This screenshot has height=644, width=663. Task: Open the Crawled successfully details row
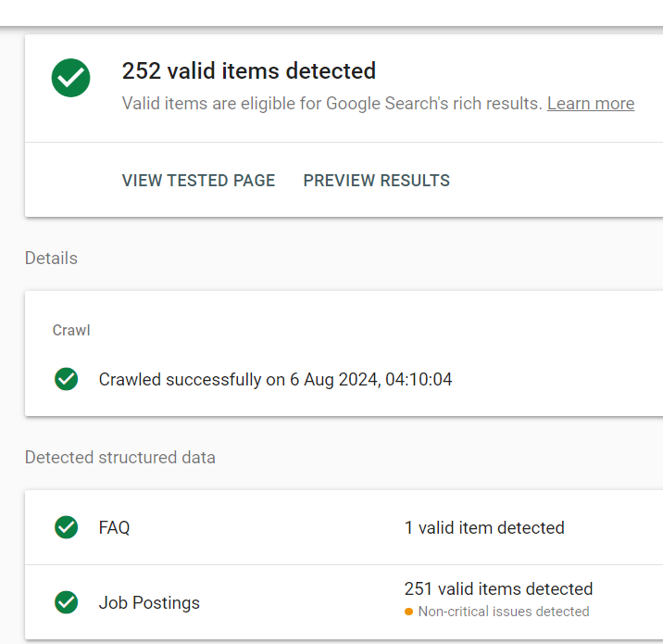275,379
